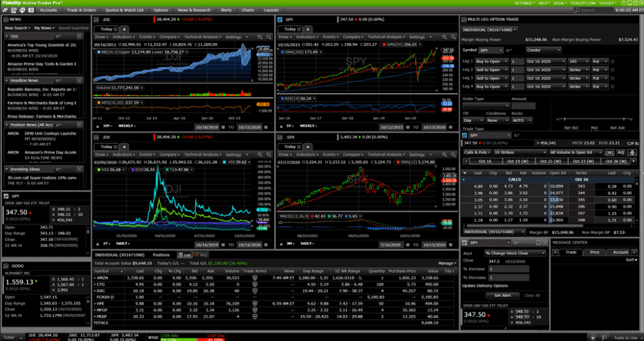Toggle checkbox at end of Leg 1 row
The width and height of the screenshot is (644, 341).
coord(613,62)
